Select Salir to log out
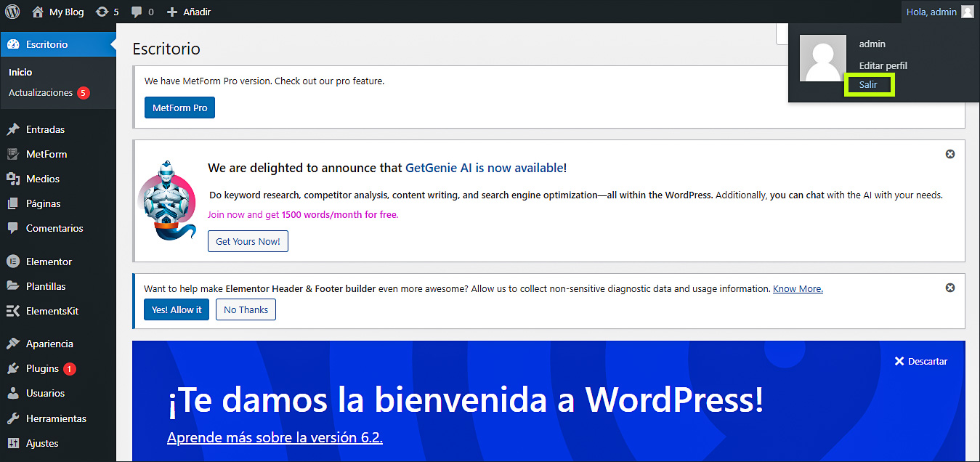980x462 pixels. (868, 85)
